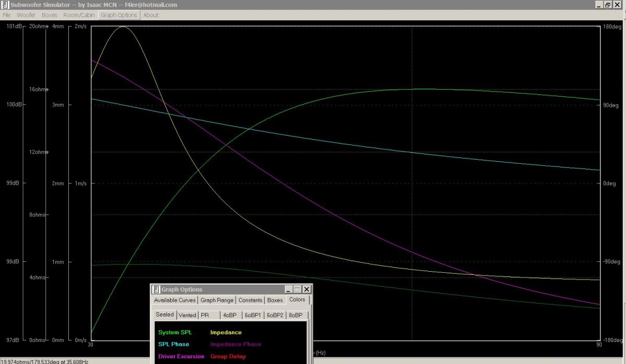This screenshot has width=626, height=364.
Task: Click the 1m/s velocity axis label
Action: [80, 184]
